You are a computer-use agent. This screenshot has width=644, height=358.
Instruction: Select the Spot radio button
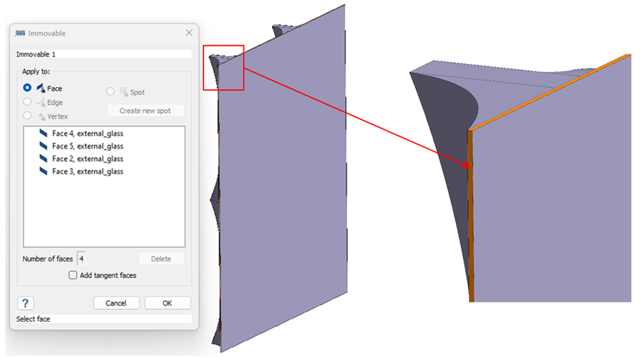tap(110, 91)
